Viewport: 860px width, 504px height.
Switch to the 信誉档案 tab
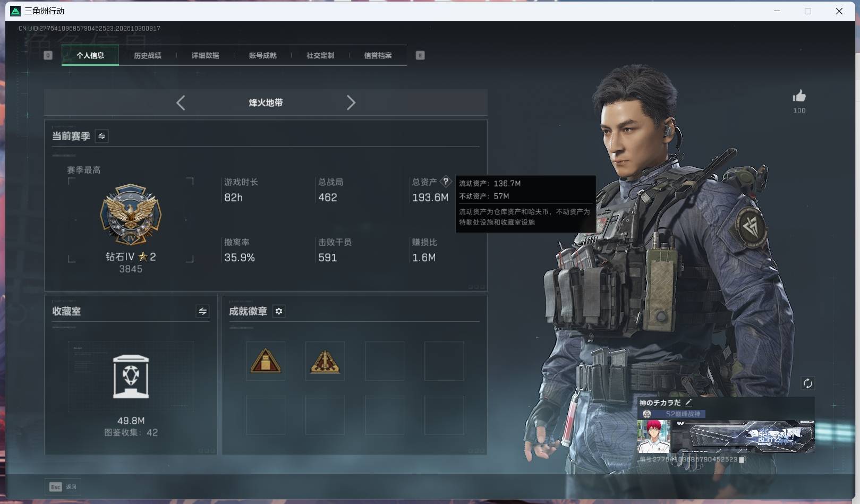tap(378, 55)
